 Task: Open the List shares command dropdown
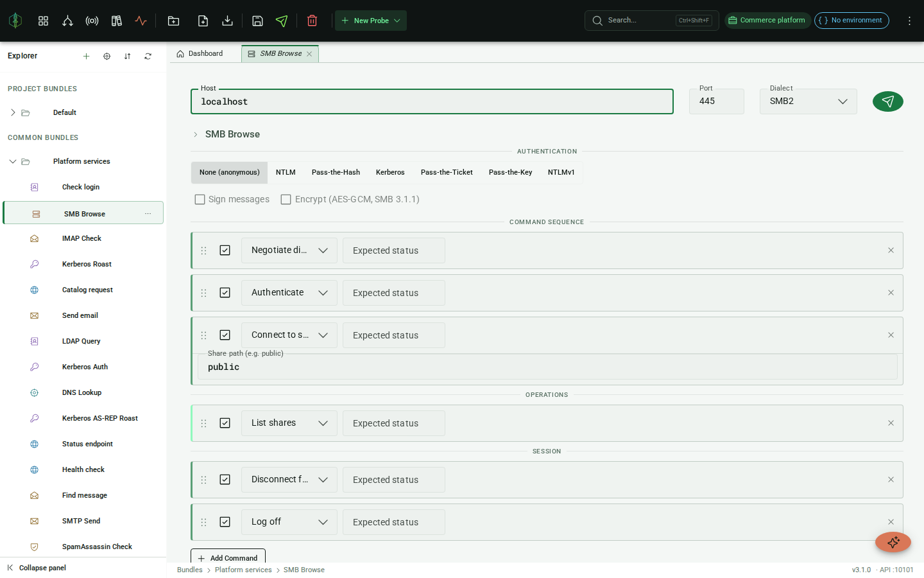pyautogui.click(x=289, y=423)
